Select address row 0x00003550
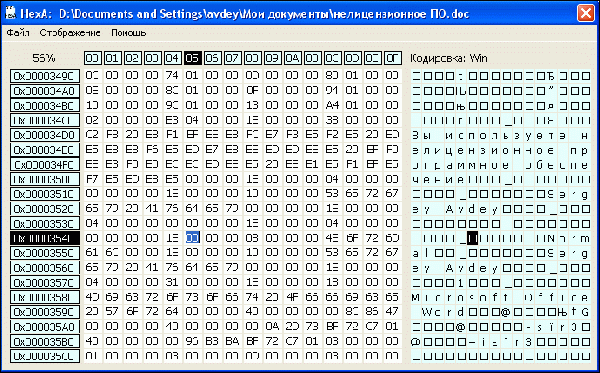 tap(45, 253)
